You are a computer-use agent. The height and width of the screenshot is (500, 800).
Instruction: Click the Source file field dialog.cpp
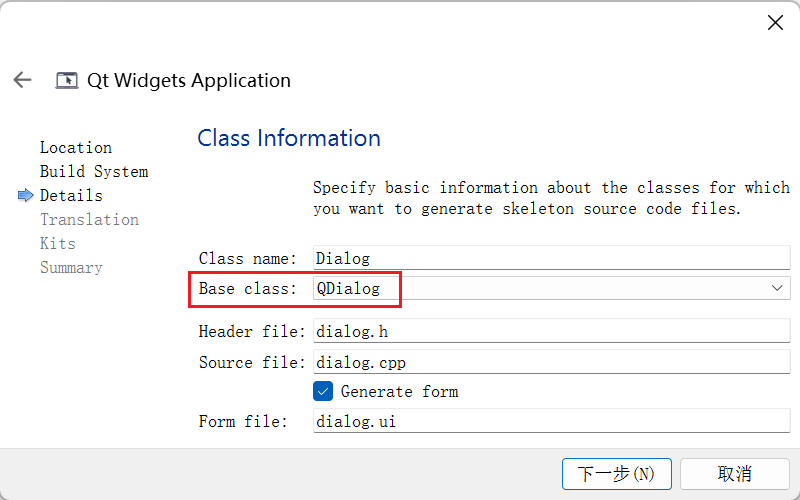click(x=552, y=362)
